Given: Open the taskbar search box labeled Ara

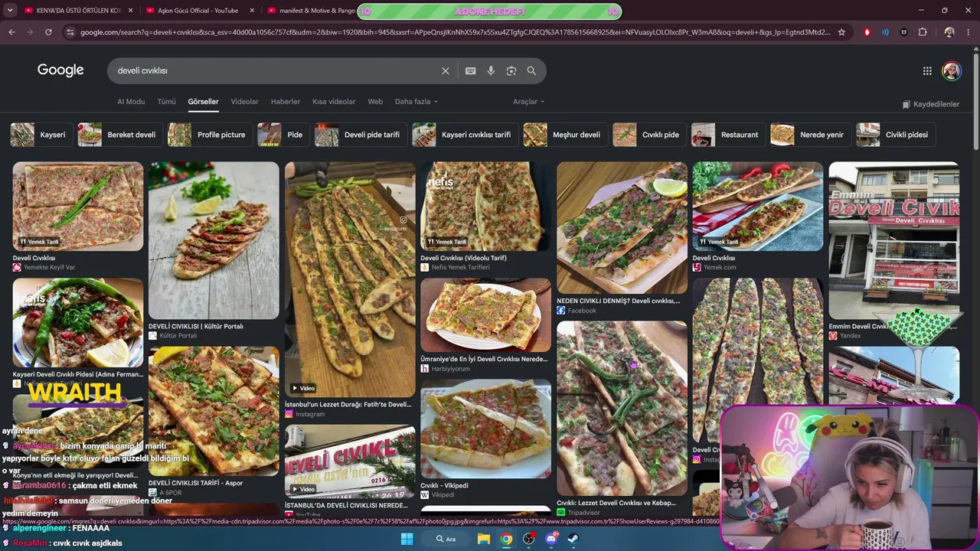Looking at the screenshot, I should click(446, 539).
